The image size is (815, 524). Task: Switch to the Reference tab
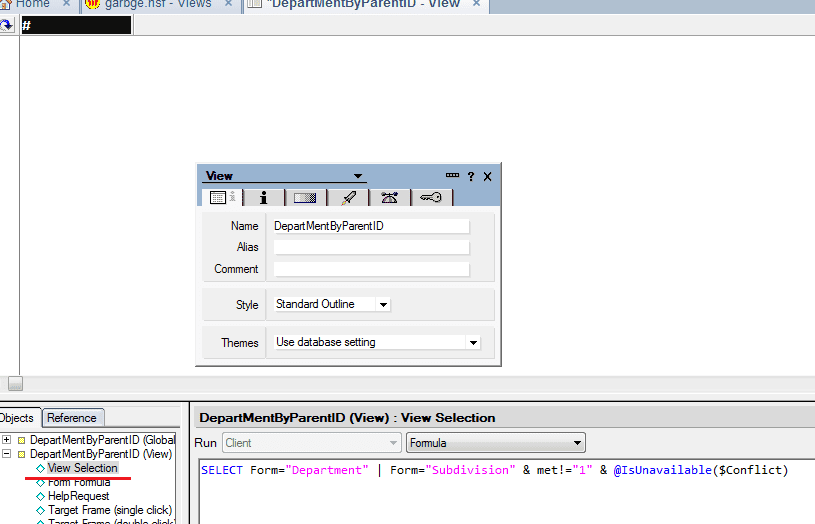coord(72,418)
